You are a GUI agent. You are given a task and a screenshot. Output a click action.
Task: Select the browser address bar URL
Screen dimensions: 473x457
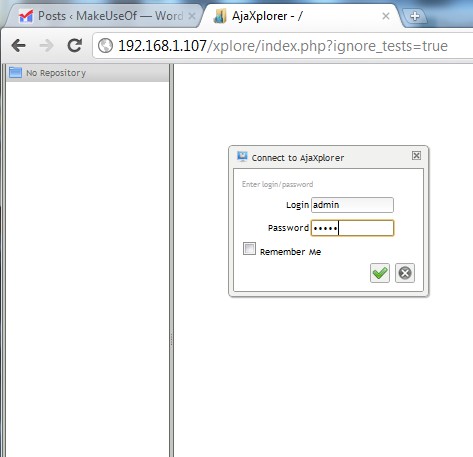(x=283, y=46)
